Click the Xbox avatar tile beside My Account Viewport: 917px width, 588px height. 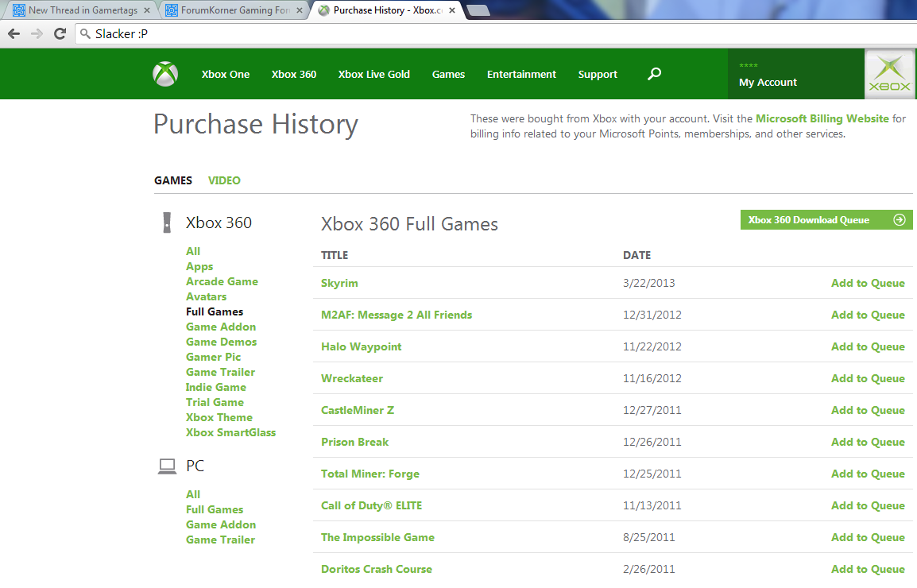(889, 74)
